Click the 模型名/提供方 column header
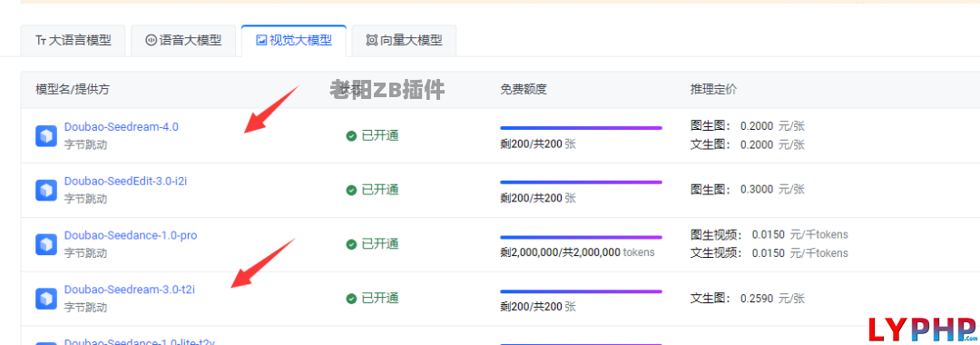This screenshot has height=345, width=980. click(x=73, y=89)
